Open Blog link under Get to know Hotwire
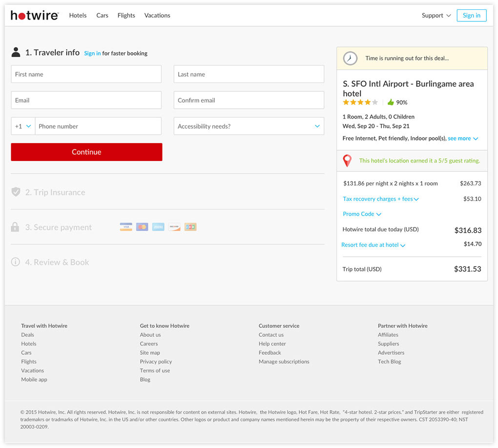The width and height of the screenshot is (498, 448). point(145,379)
